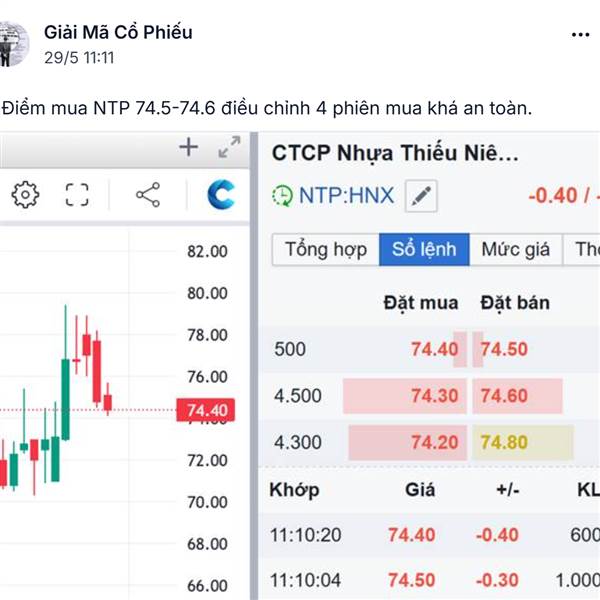The image size is (600, 600).
Task: Select the 74.40 bid price
Action: 434,349
